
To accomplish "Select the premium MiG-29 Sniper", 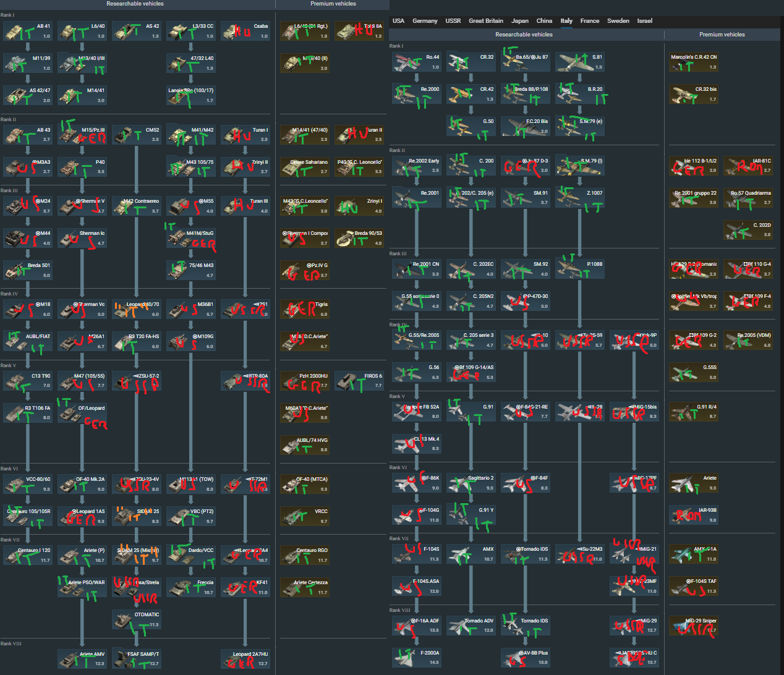I will [x=694, y=626].
